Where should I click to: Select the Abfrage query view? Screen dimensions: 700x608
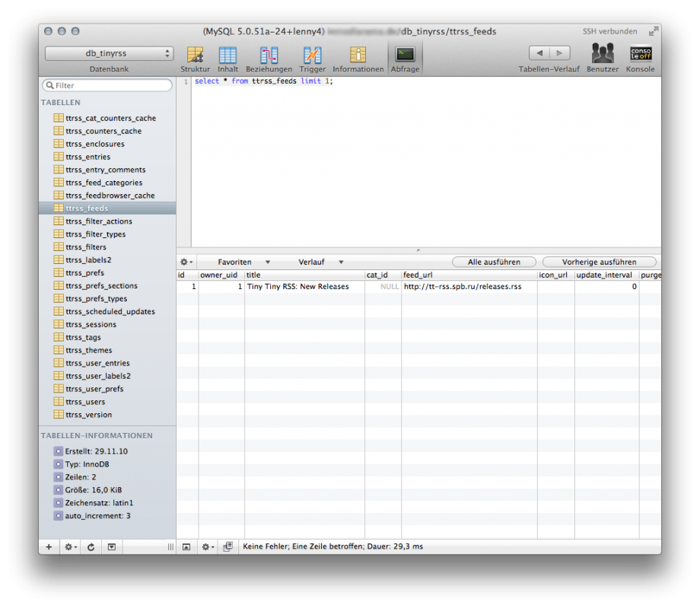(x=405, y=59)
